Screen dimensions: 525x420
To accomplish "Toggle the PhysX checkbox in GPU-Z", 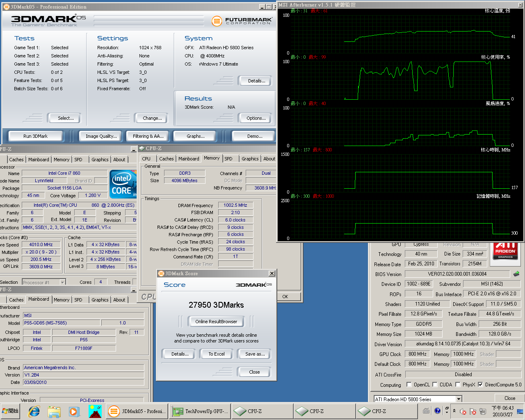I will tap(458, 385).
